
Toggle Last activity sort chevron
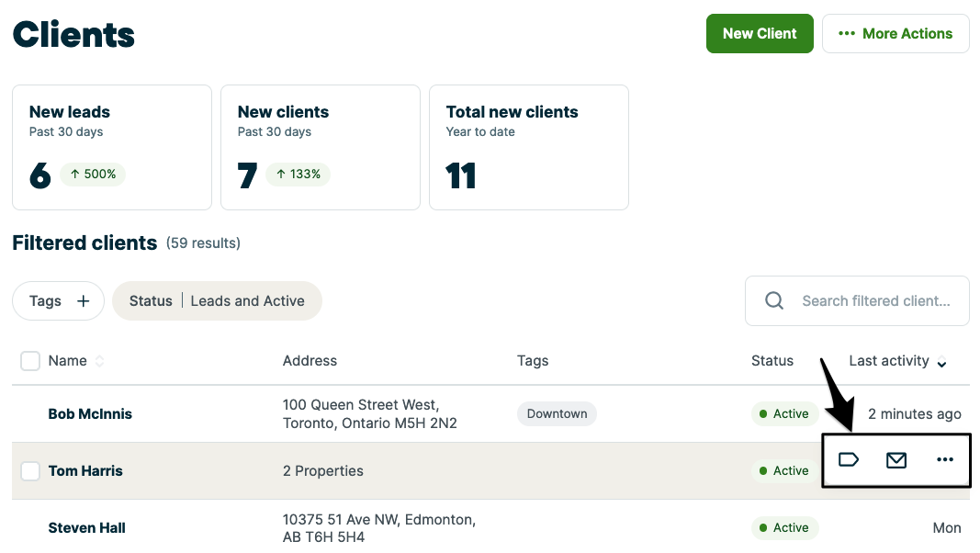(x=941, y=363)
